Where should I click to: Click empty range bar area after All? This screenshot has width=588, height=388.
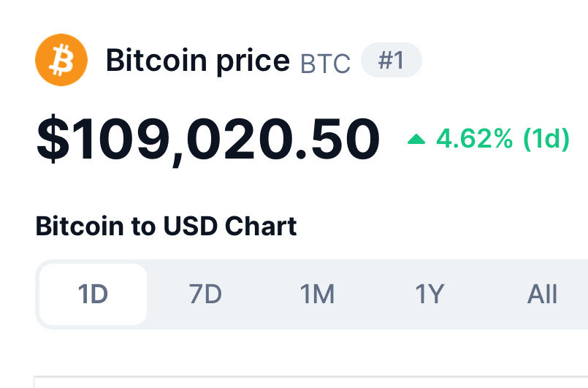pyautogui.click(x=573, y=294)
